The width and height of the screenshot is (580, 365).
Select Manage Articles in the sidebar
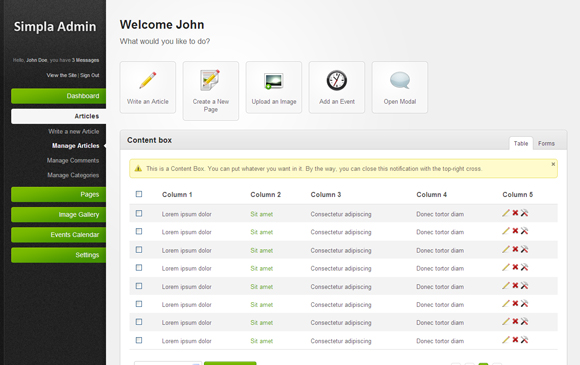pyautogui.click(x=75, y=146)
